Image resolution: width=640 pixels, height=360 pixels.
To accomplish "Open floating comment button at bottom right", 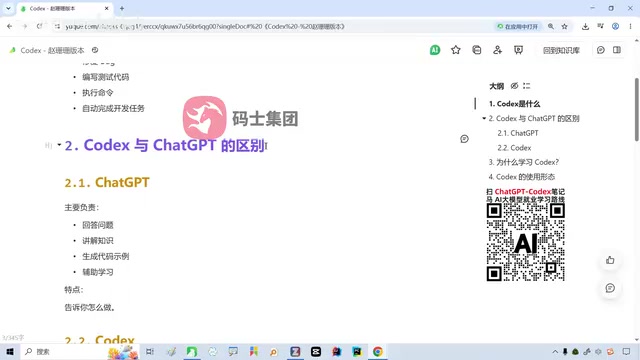I will point(610,288).
